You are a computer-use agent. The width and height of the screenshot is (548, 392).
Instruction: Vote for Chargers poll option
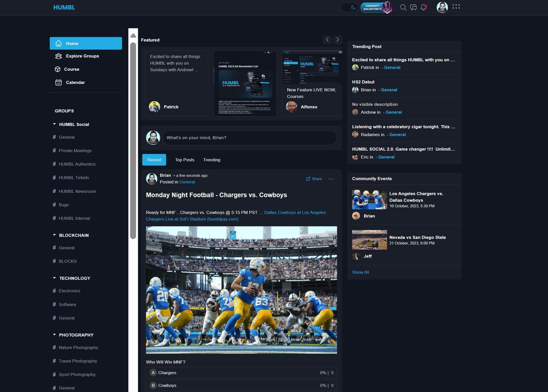[x=242, y=372]
